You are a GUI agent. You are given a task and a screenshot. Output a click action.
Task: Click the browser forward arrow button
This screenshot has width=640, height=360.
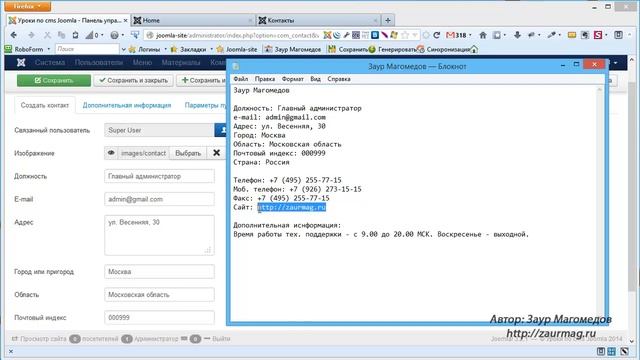pyautogui.click(x=31, y=35)
